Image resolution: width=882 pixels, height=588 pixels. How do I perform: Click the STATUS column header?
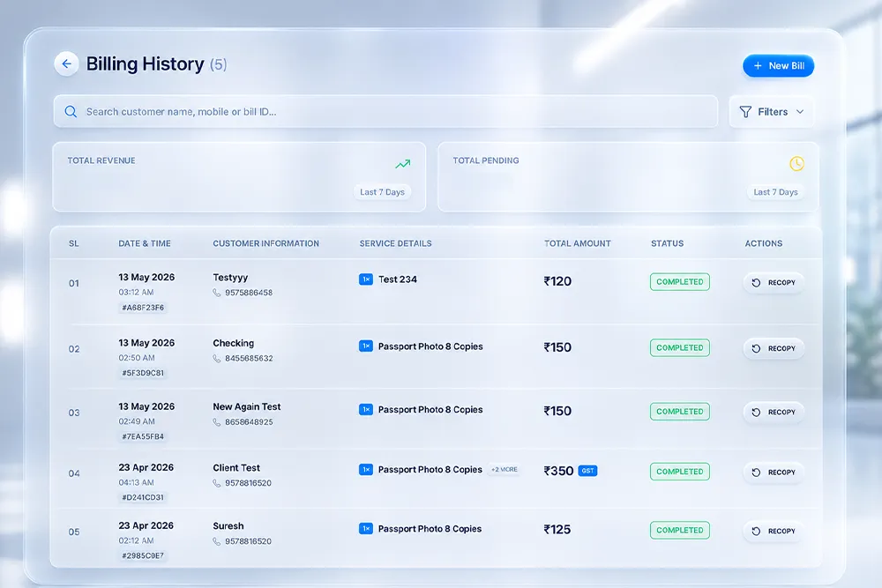pyautogui.click(x=668, y=243)
